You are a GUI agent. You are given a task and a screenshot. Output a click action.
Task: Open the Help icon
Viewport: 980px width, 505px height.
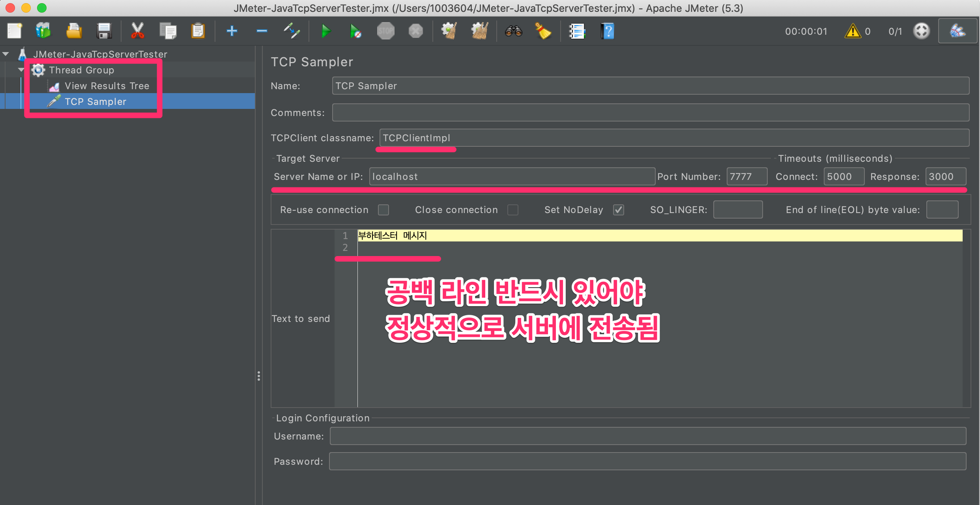click(607, 31)
